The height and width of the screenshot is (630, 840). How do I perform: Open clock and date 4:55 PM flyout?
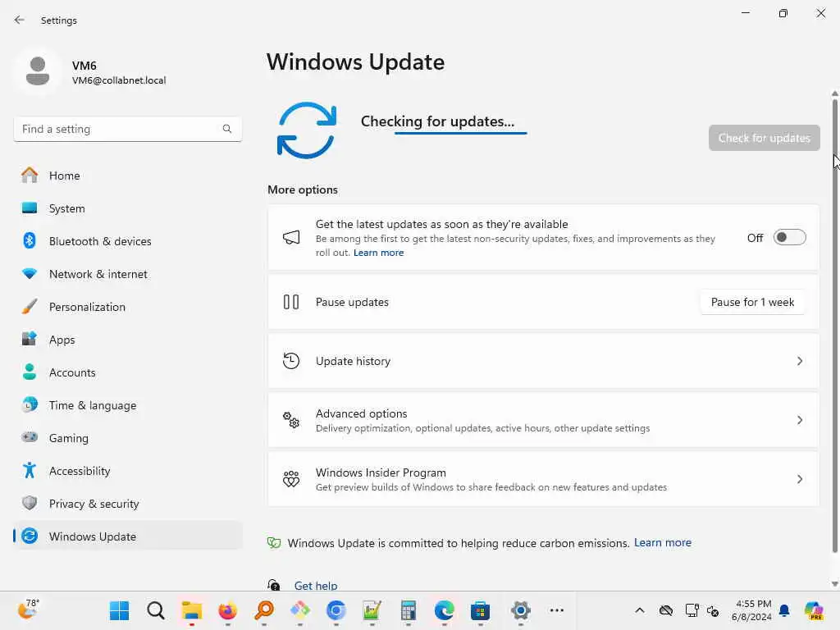[752, 610]
